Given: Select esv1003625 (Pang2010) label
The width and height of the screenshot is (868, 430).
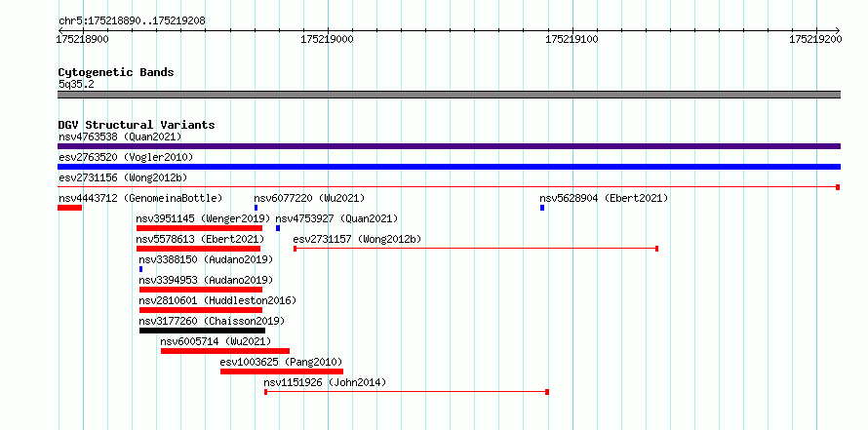Looking at the screenshot, I should 281,362.
